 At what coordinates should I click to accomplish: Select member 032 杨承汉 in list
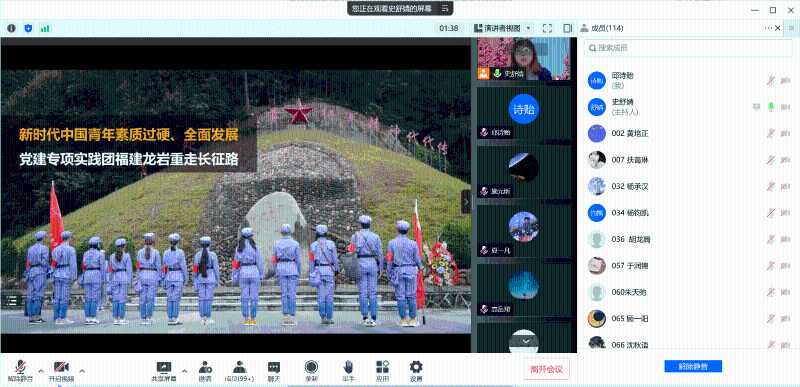point(689,186)
